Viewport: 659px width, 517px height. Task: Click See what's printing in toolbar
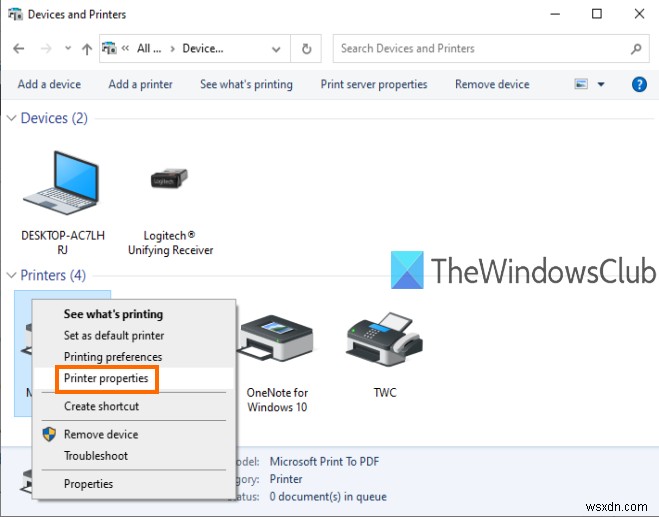(x=246, y=84)
